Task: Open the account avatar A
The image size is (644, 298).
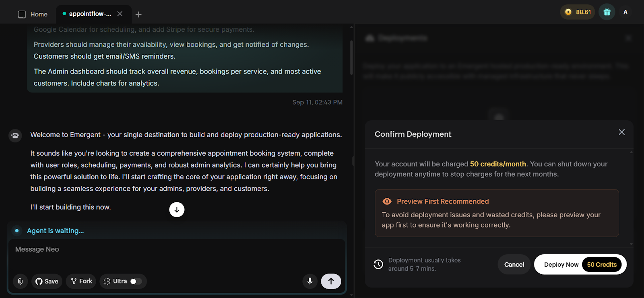Action: pos(625,12)
